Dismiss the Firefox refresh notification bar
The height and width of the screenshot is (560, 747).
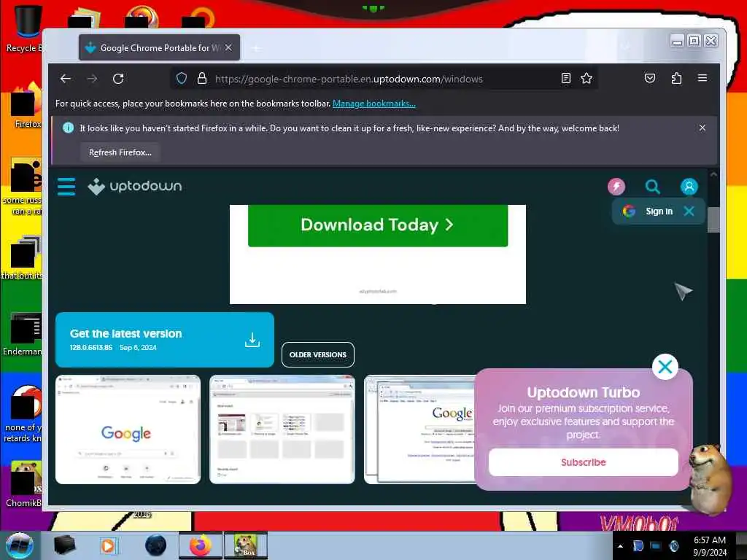(703, 128)
